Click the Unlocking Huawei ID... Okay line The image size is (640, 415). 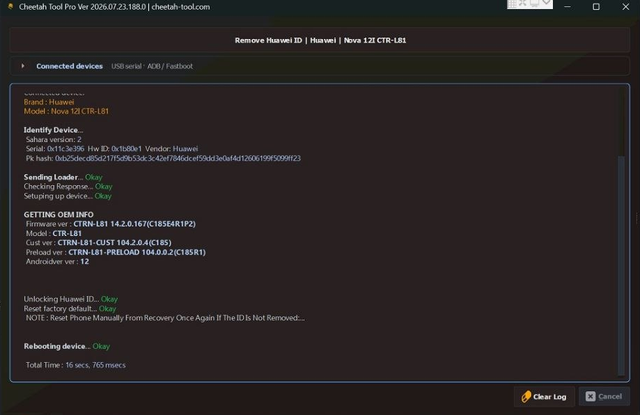(71, 299)
